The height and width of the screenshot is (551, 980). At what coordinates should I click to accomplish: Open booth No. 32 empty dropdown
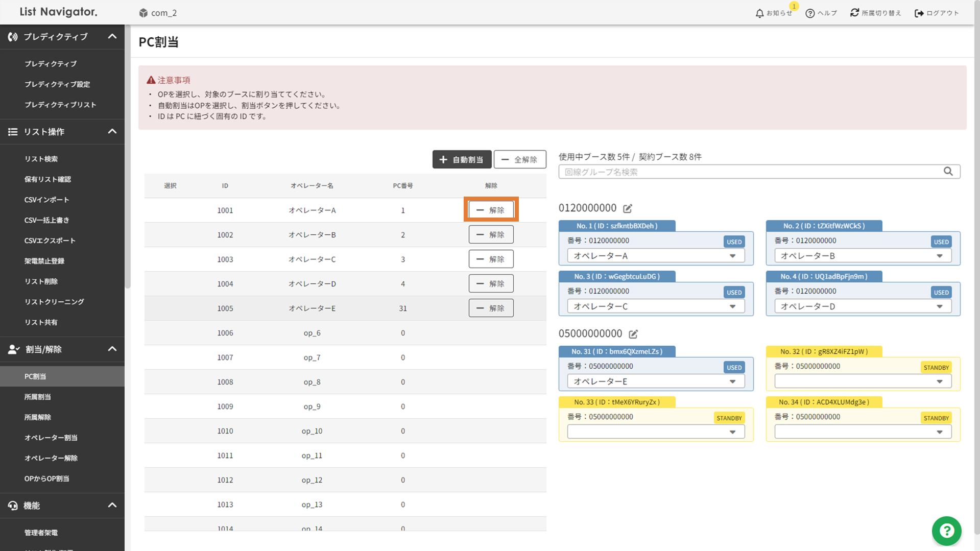(863, 381)
